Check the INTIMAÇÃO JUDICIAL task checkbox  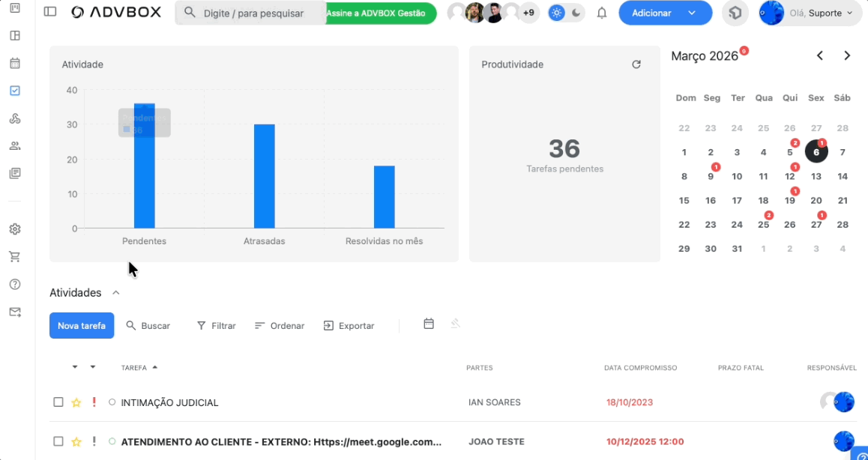coord(58,402)
